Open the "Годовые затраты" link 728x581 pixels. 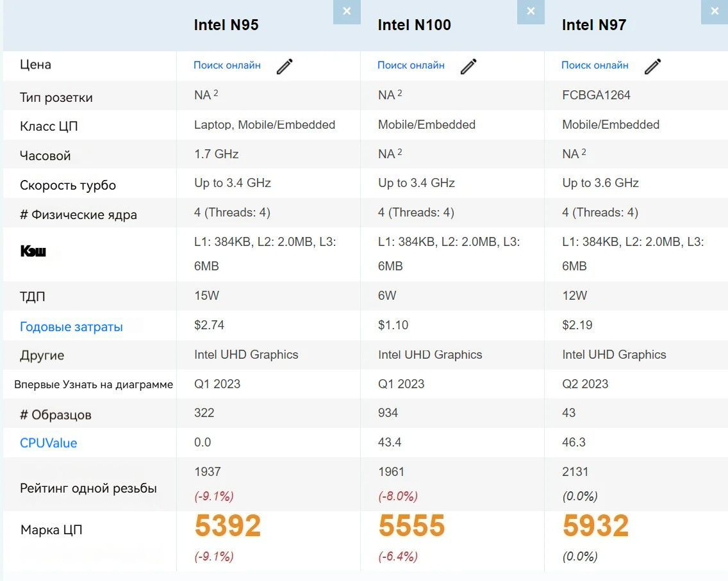coord(70,326)
